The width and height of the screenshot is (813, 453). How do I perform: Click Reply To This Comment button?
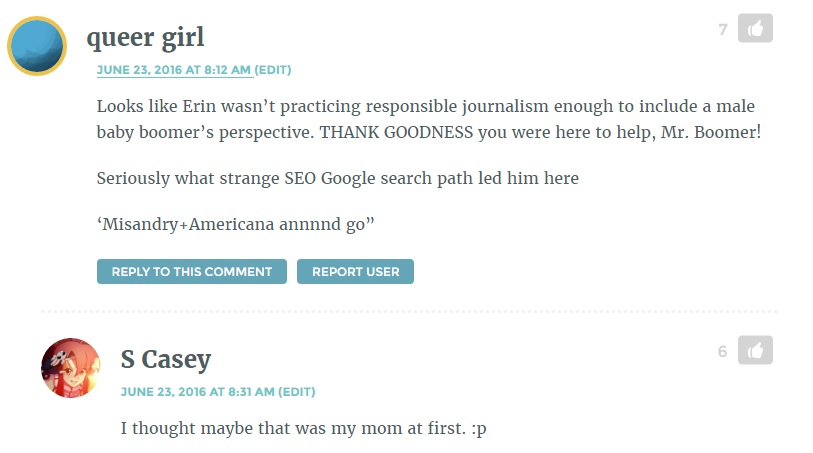pos(192,272)
